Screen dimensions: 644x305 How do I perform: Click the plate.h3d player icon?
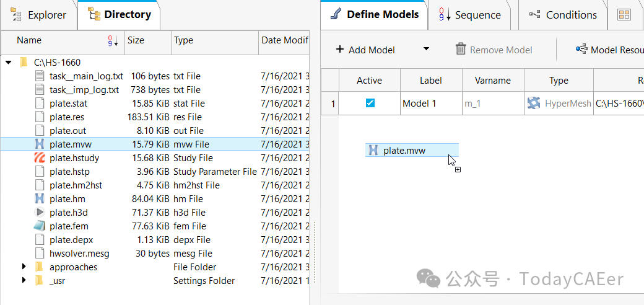pyautogui.click(x=40, y=212)
